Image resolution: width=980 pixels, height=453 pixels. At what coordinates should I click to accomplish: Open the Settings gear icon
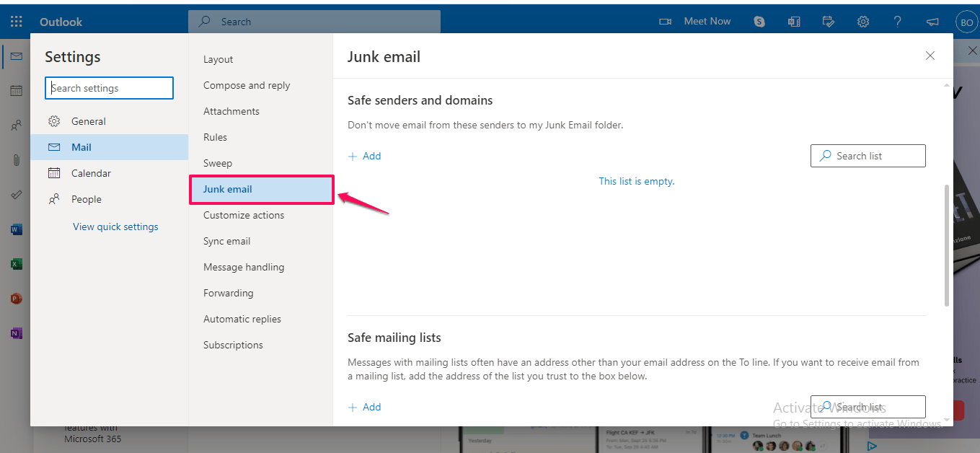coord(862,21)
